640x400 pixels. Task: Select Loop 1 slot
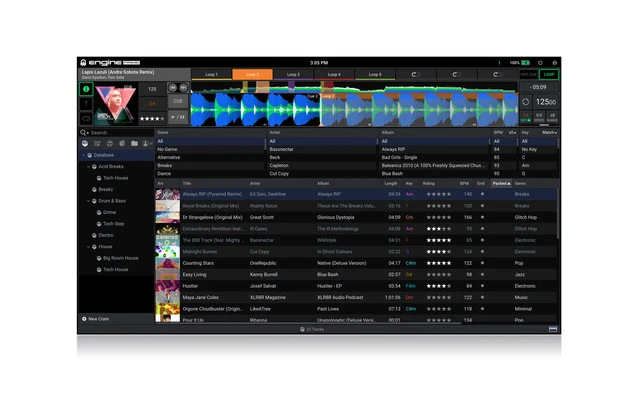click(211, 74)
